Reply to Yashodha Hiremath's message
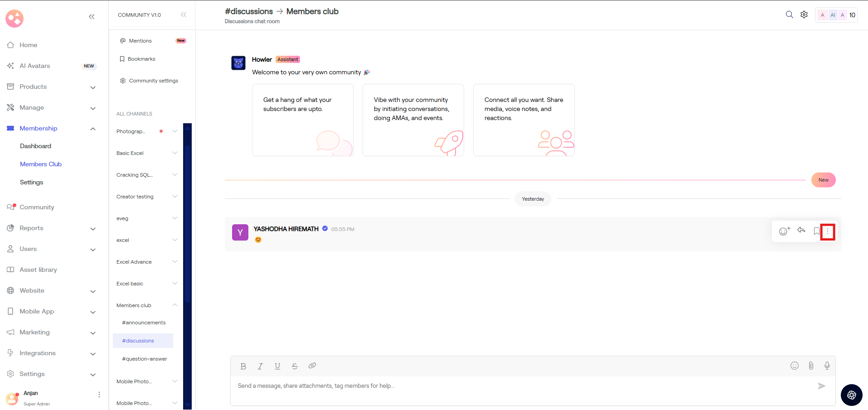This screenshot has height=410, width=868. click(801, 231)
